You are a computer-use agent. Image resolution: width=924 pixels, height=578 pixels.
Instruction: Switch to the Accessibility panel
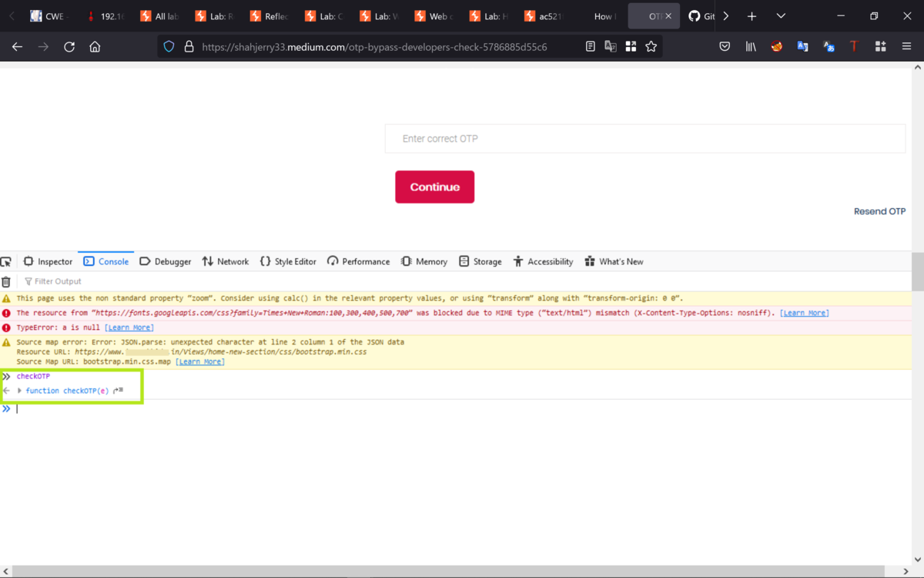click(x=543, y=262)
